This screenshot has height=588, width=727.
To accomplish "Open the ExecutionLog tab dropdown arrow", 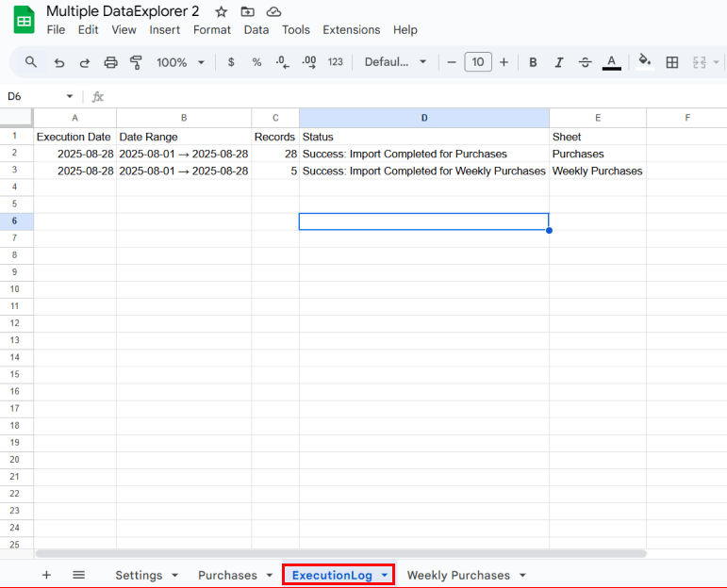I will [385, 575].
